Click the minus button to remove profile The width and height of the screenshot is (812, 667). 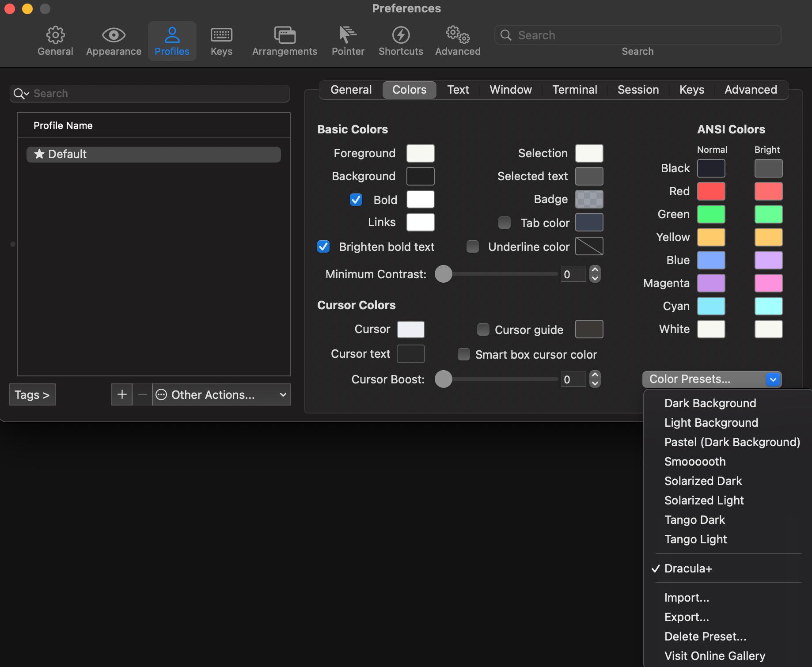click(142, 394)
